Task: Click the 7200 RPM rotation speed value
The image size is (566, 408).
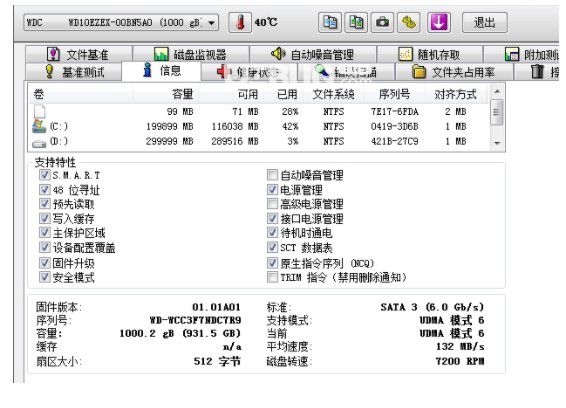Action: [x=460, y=361]
